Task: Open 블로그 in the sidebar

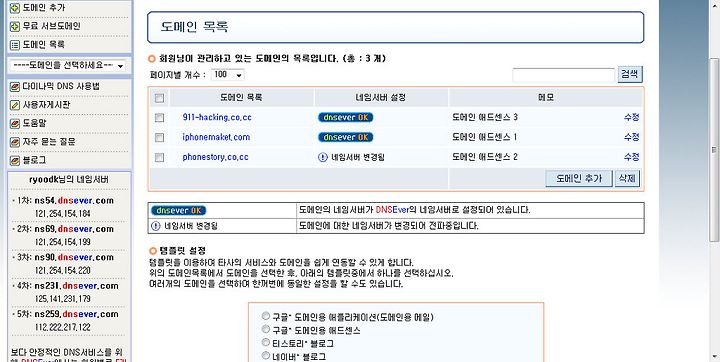Action: [x=34, y=160]
